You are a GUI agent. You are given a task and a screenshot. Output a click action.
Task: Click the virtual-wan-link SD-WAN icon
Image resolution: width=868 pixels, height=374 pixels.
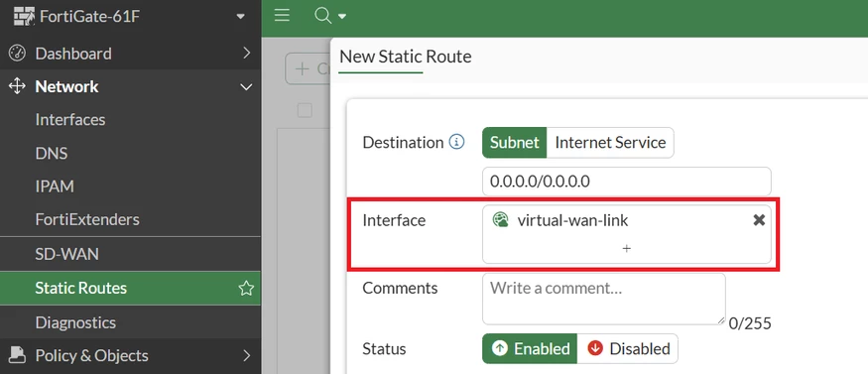click(500, 220)
